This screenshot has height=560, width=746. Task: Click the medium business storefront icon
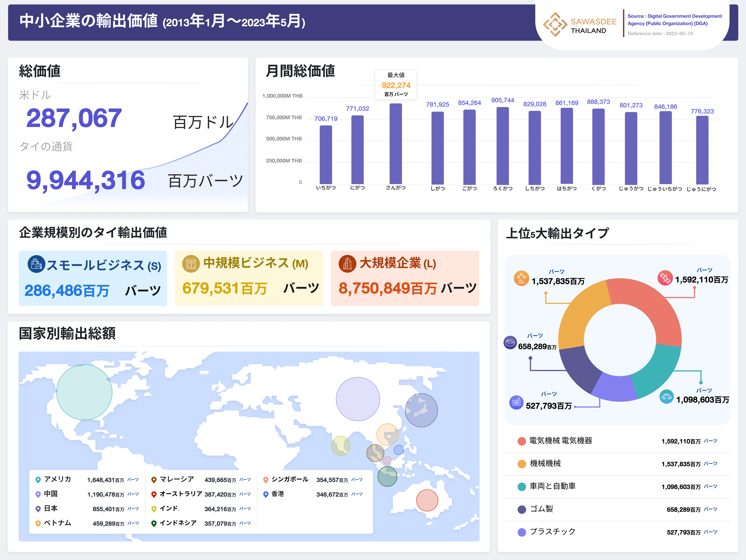pos(191,264)
